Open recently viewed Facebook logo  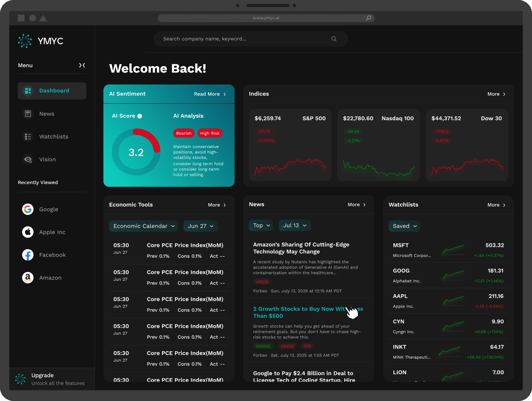(x=28, y=255)
